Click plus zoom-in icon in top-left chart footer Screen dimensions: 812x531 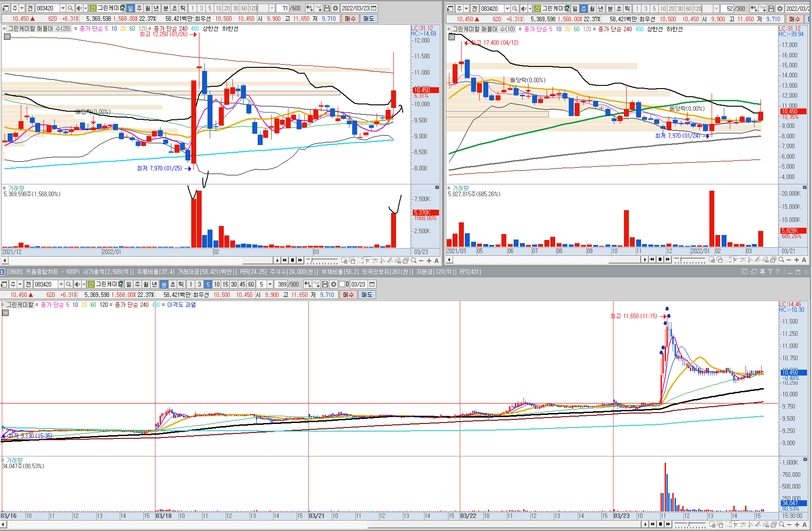[x=429, y=261]
